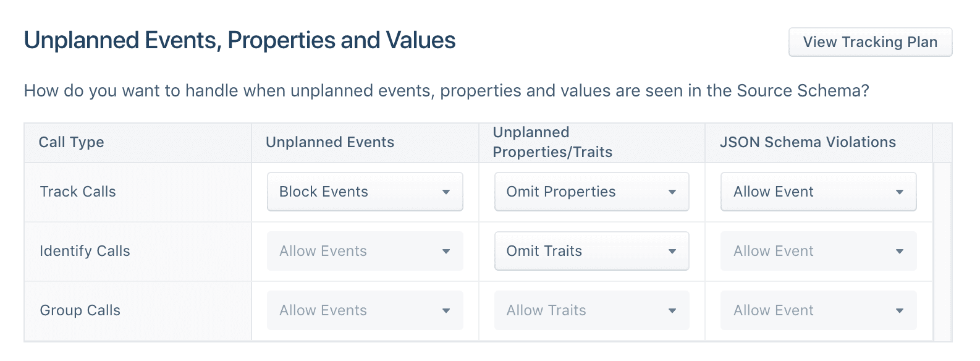Select the Identify Calls row label
980x361 pixels.
click(84, 251)
